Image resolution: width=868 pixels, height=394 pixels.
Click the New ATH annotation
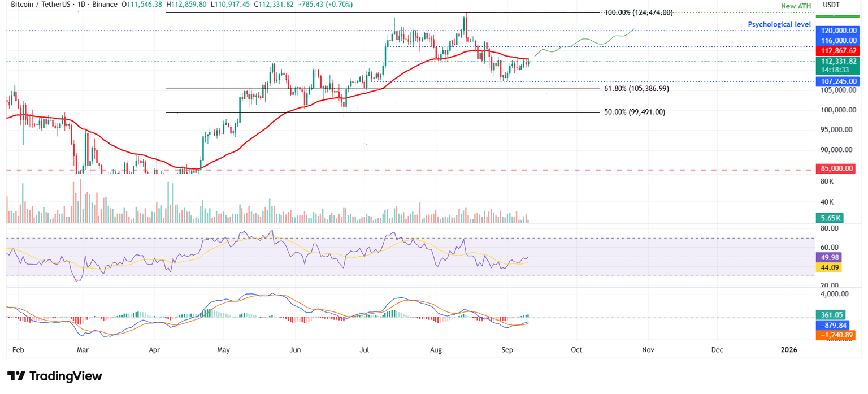pyautogui.click(x=797, y=6)
